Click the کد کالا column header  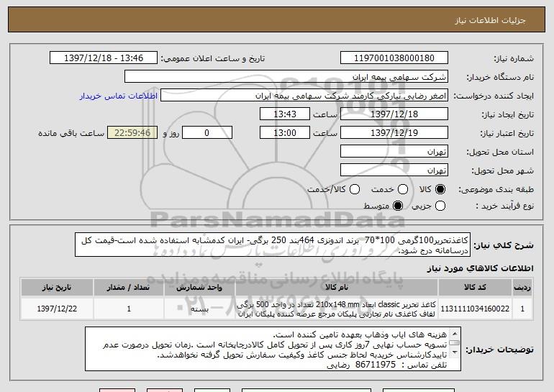pyautogui.click(x=475, y=288)
